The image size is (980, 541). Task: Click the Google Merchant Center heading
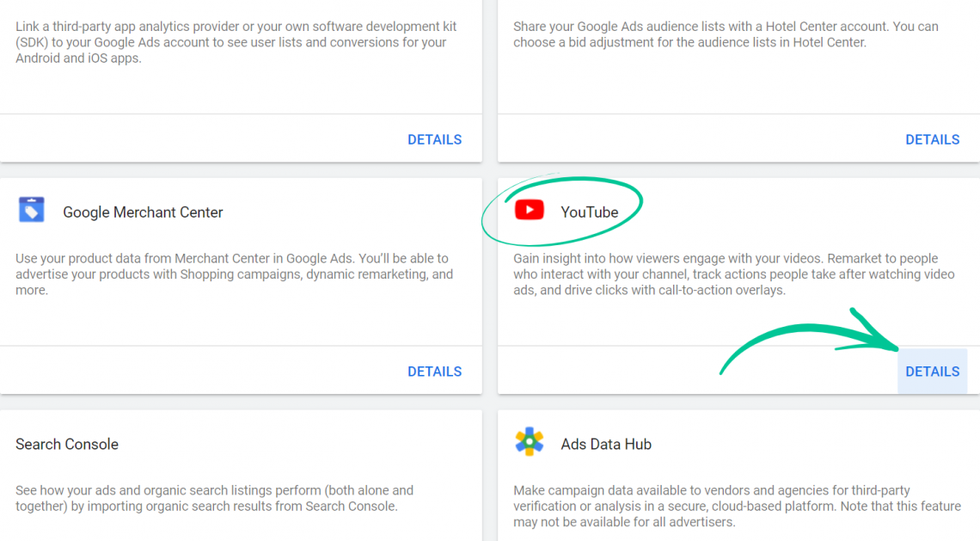coord(143,212)
